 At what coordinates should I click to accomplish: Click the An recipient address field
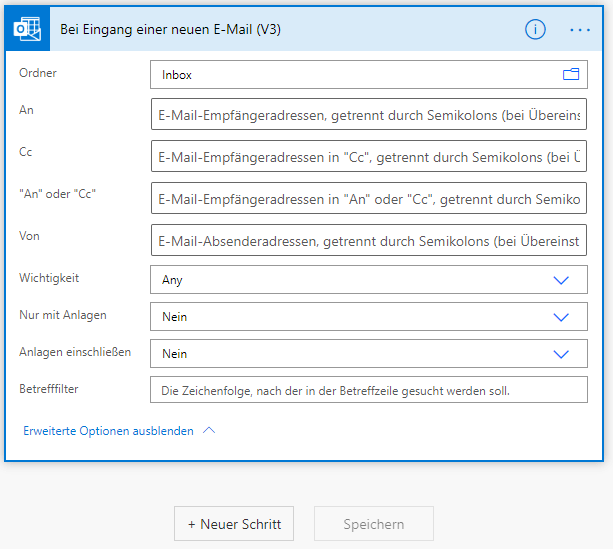pyautogui.click(x=369, y=114)
